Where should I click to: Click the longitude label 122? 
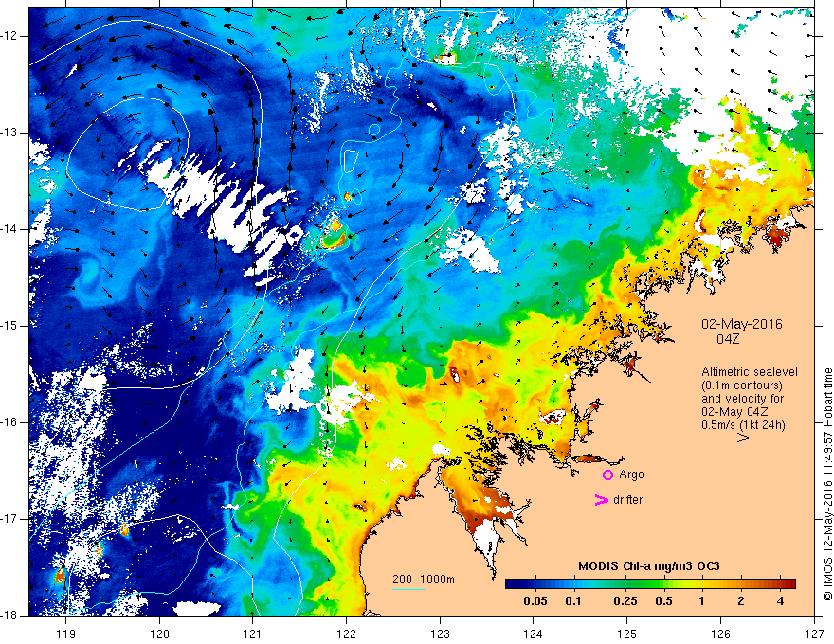point(346,635)
